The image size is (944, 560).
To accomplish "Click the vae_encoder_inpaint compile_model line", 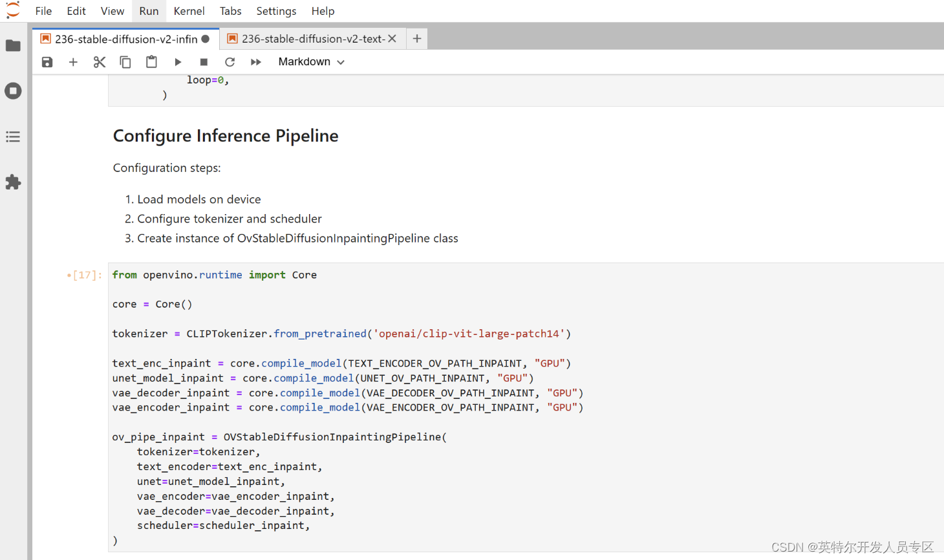I will pos(348,408).
